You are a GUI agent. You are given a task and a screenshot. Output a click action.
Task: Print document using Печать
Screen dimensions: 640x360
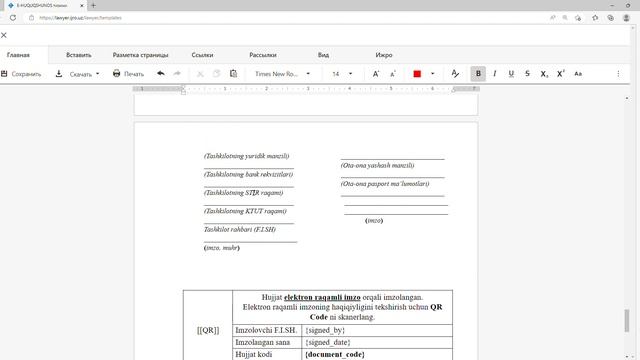[129, 74]
